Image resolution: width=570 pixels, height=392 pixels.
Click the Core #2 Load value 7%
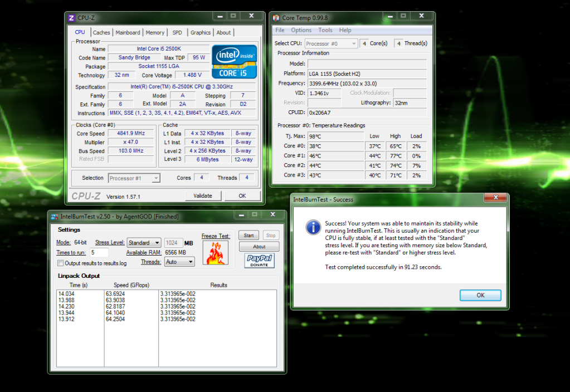point(416,166)
